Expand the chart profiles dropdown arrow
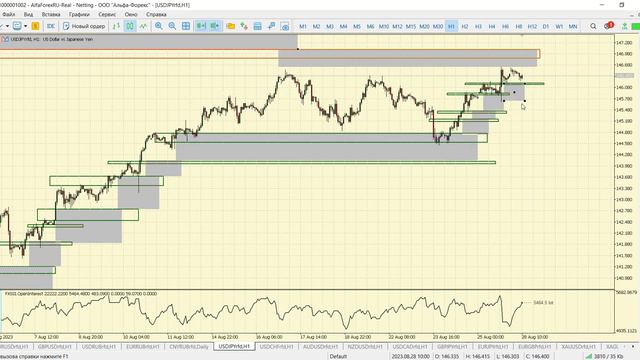The image size is (640, 360). tap(25, 26)
